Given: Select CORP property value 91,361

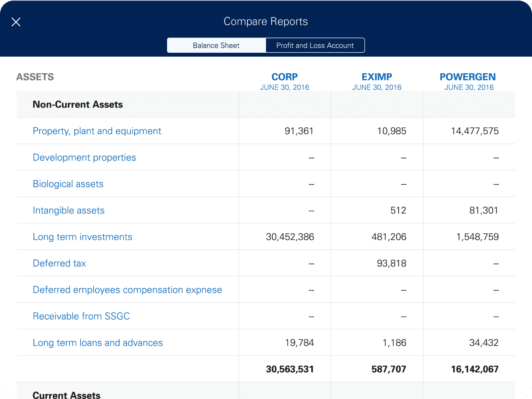Looking at the screenshot, I should tap(299, 131).
